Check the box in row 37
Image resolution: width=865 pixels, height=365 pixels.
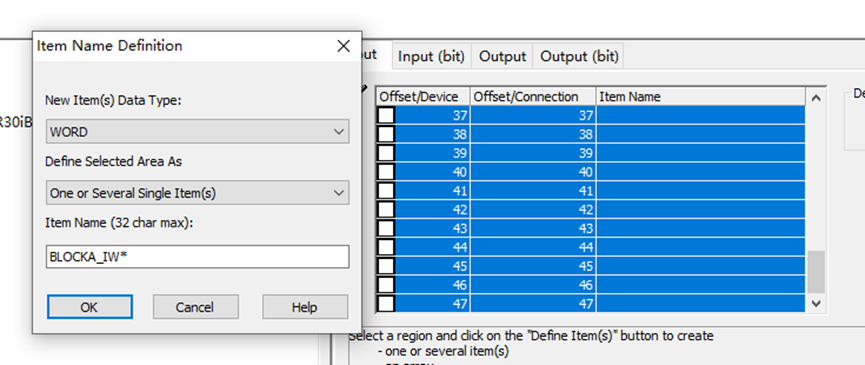[x=386, y=115]
